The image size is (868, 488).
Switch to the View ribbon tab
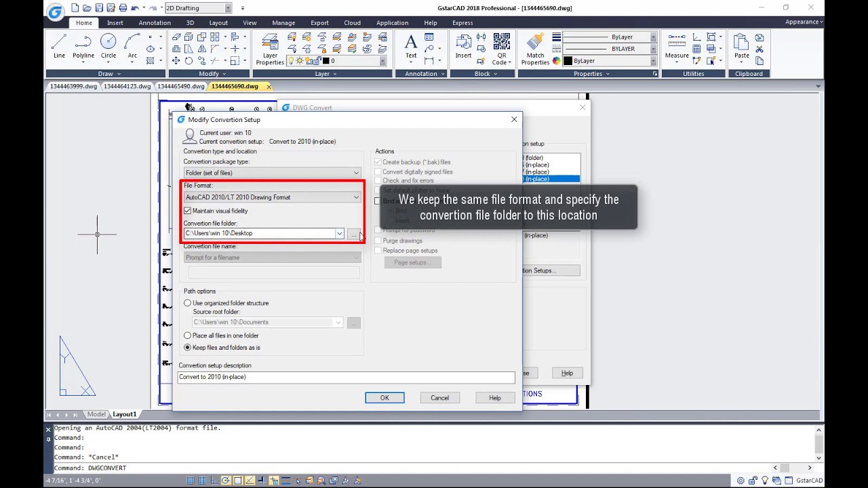pyautogui.click(x=250, y=22)
